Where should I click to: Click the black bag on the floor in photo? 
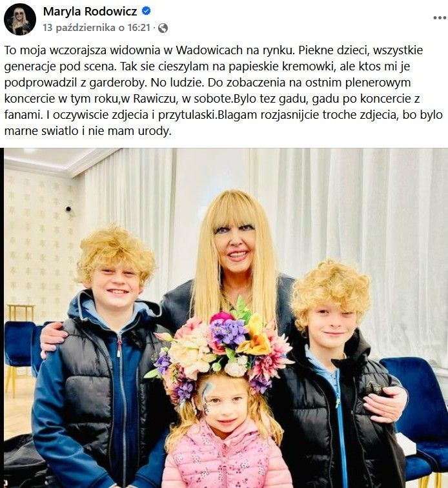(x=23, y=462)
